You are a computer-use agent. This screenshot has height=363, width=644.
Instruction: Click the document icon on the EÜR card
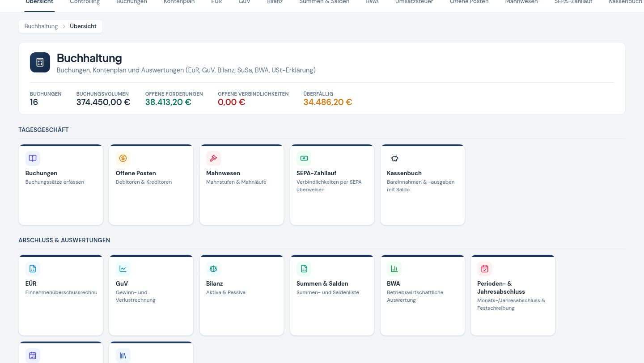33,269
